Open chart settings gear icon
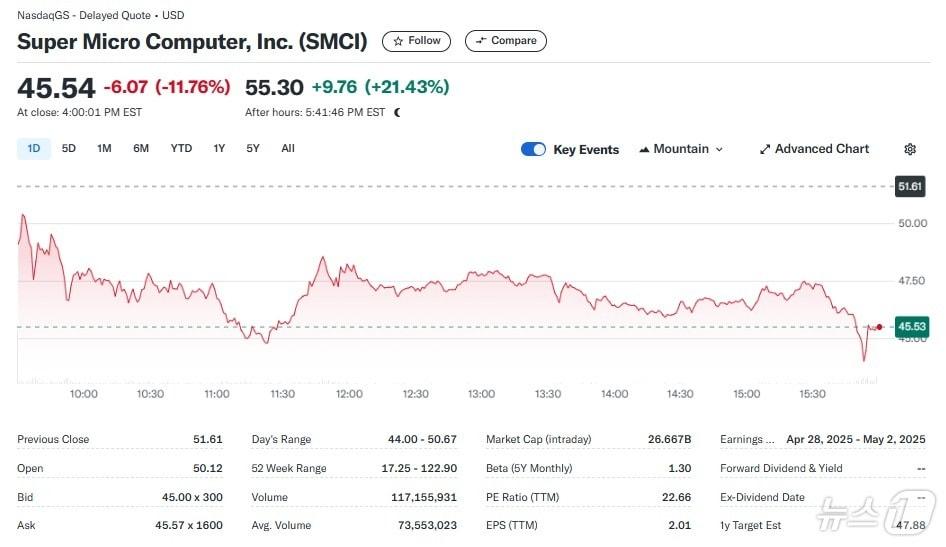 click(x=910, y=149)
